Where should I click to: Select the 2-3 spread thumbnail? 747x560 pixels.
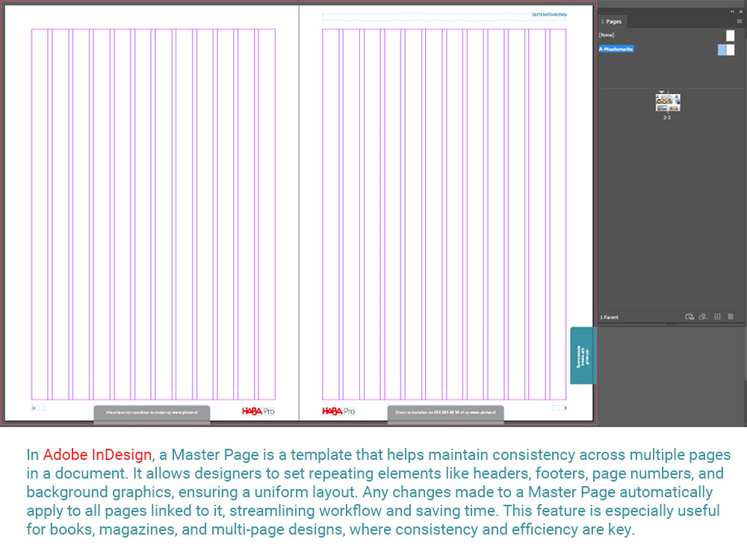[x=667, y=102]
